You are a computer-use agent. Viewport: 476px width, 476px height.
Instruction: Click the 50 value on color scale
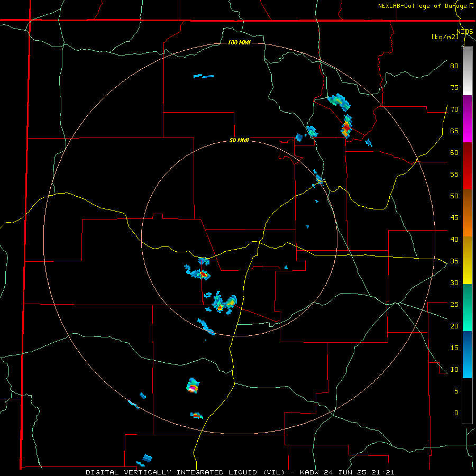click(454, 196)
